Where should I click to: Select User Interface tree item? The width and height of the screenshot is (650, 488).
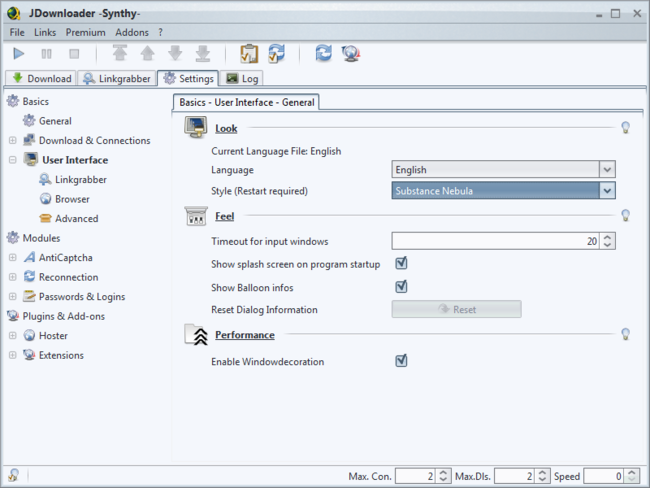click(x=66, y=160)
